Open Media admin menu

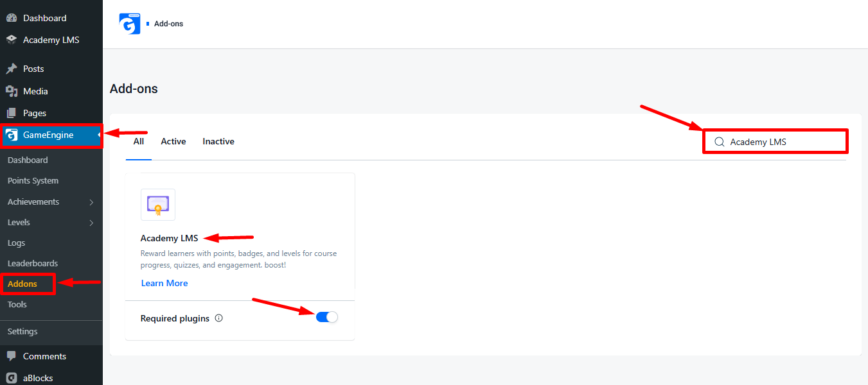35,91
